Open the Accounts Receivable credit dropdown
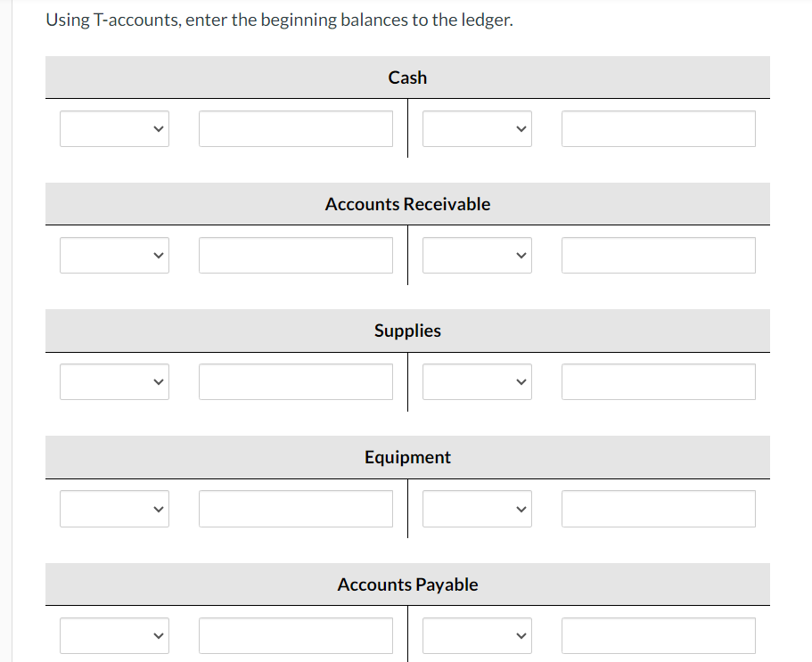The image size is (812, 662). click(476, 255)
